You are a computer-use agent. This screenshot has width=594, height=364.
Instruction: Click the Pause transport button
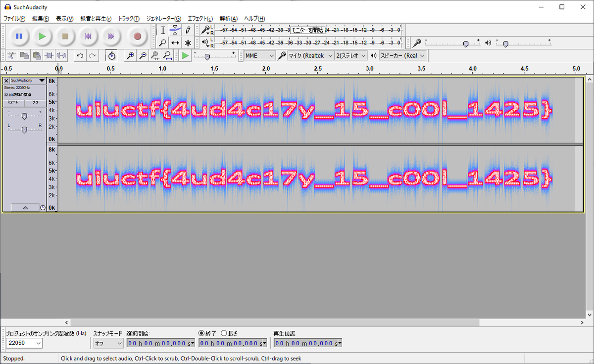[x=19, y=36]
